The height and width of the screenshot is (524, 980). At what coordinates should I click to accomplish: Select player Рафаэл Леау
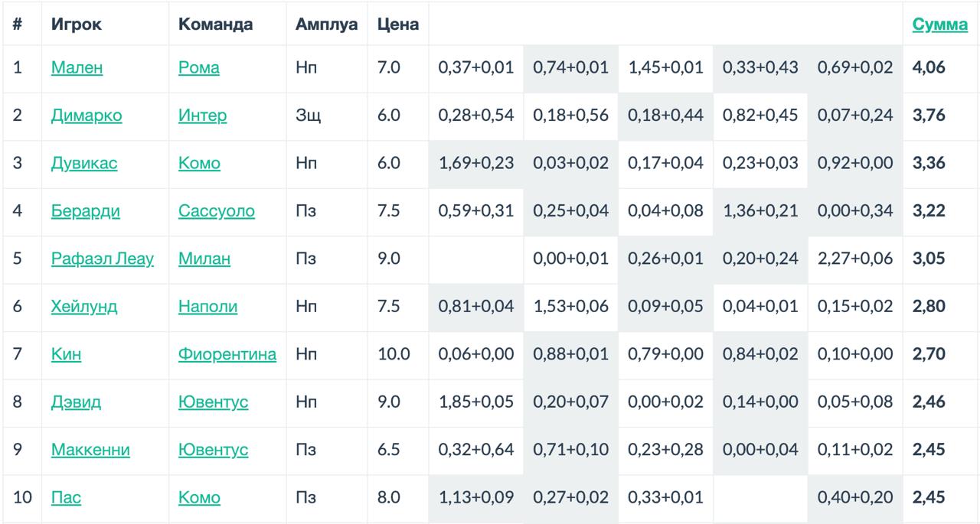click(102, 259)
